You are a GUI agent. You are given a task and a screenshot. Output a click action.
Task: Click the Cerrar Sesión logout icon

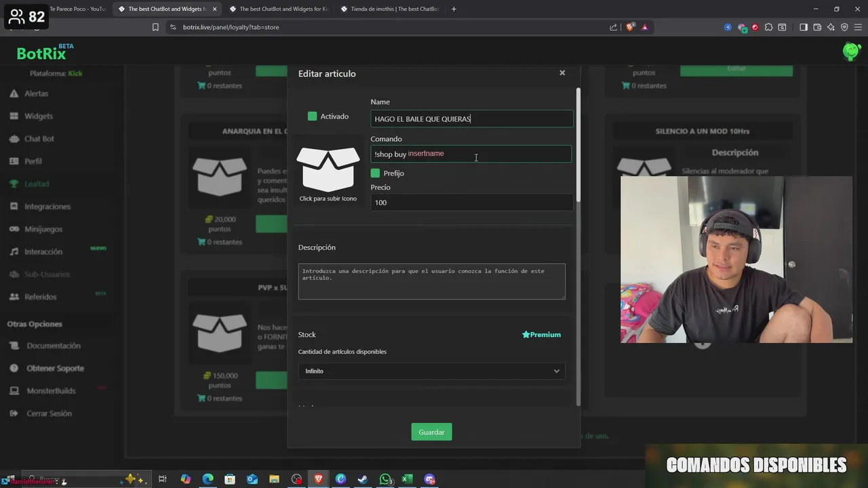click(x=14, y=413)
